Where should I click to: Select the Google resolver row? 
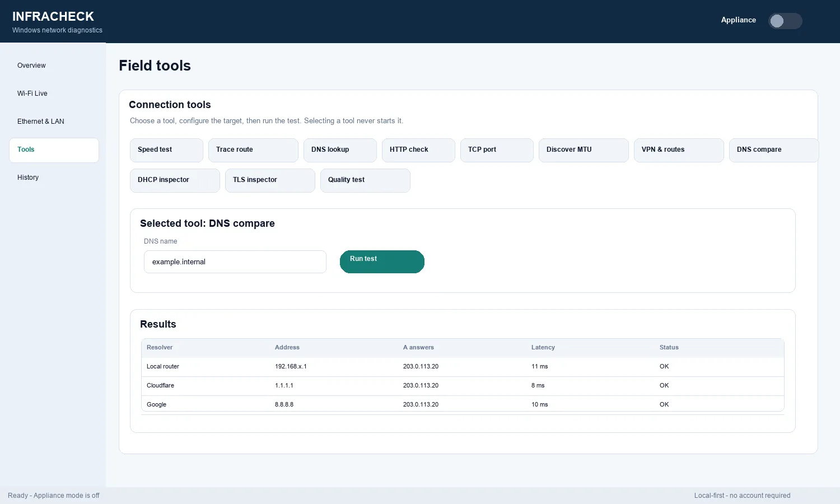pyautogui.click(x=463, y=404)
